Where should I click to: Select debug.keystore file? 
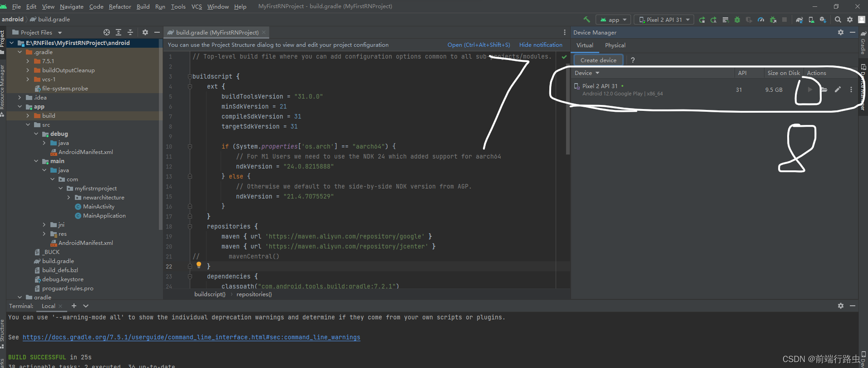pyautogui.click(x=63, y=279)
